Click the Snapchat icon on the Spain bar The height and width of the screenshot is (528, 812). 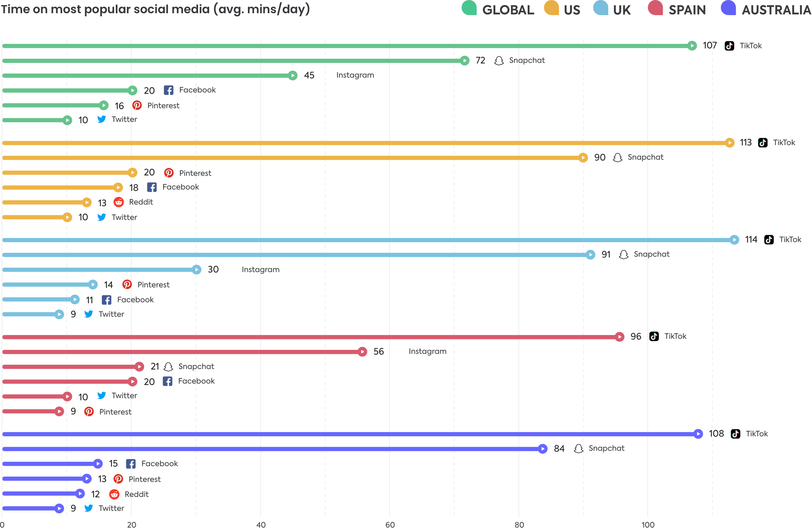pyautogui.click(x=168, y=367)
